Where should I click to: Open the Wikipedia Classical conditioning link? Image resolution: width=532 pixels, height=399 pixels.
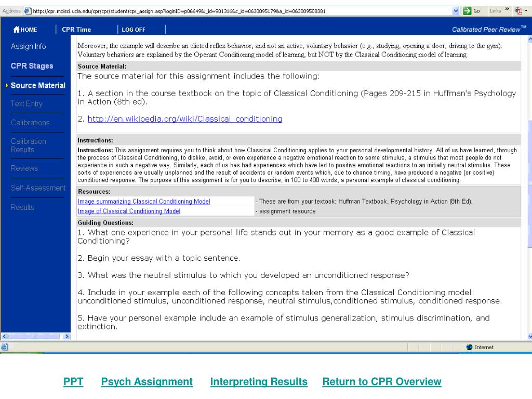(x=185, y=119)
